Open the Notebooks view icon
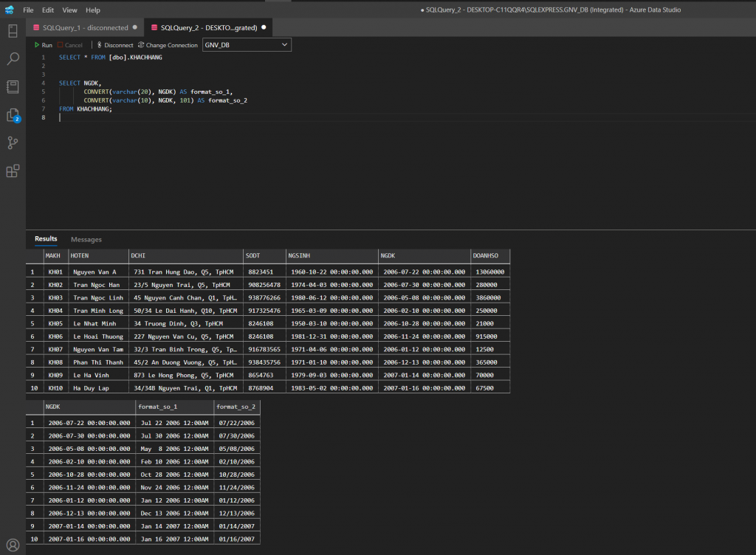This screenshot has width=756, height=555. 13,87
